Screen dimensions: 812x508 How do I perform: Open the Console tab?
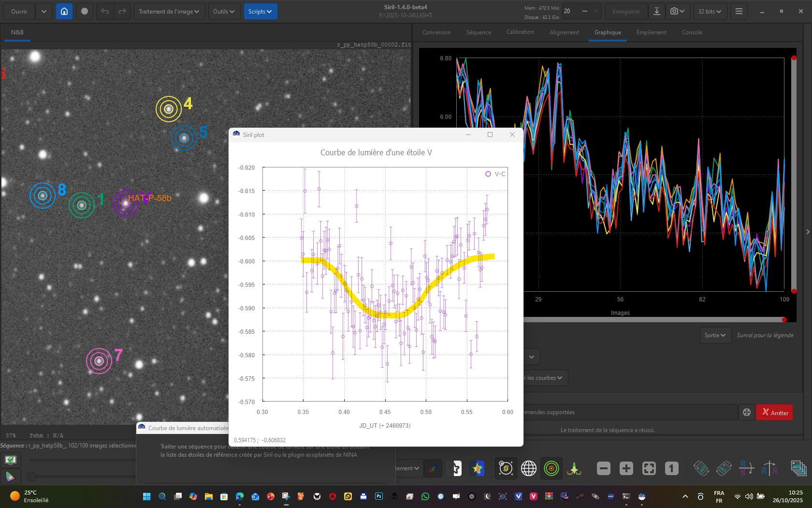(692, 32)
